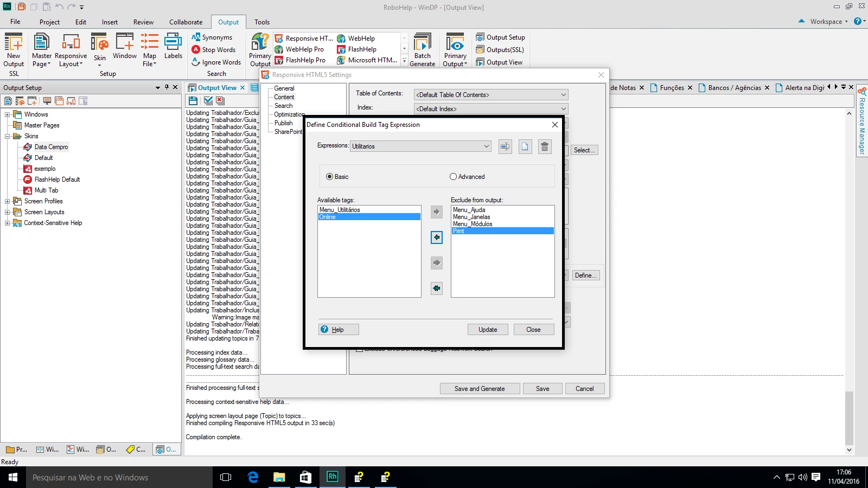Save the Output View log with floppy icon

click(193, 100)
